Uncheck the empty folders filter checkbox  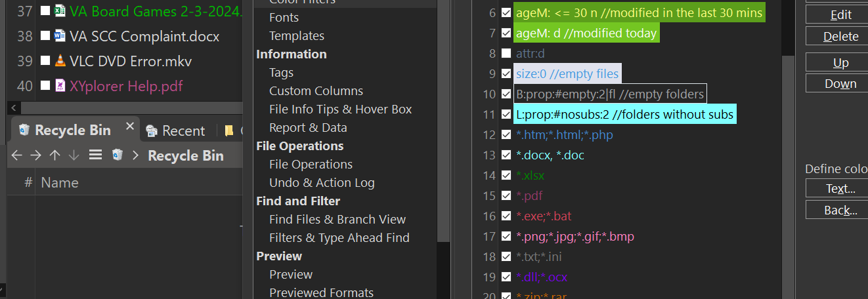506,94
